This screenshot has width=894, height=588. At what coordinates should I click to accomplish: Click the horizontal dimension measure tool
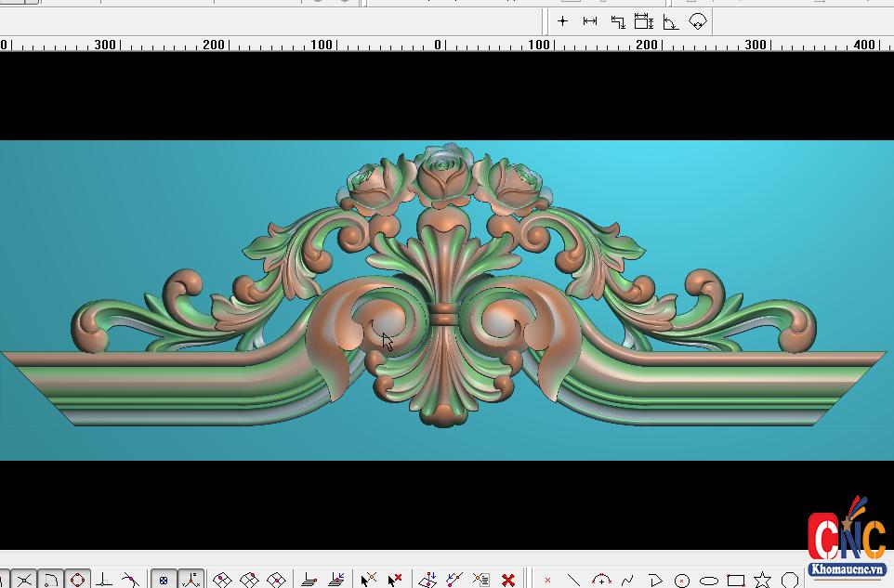[590, 21]
